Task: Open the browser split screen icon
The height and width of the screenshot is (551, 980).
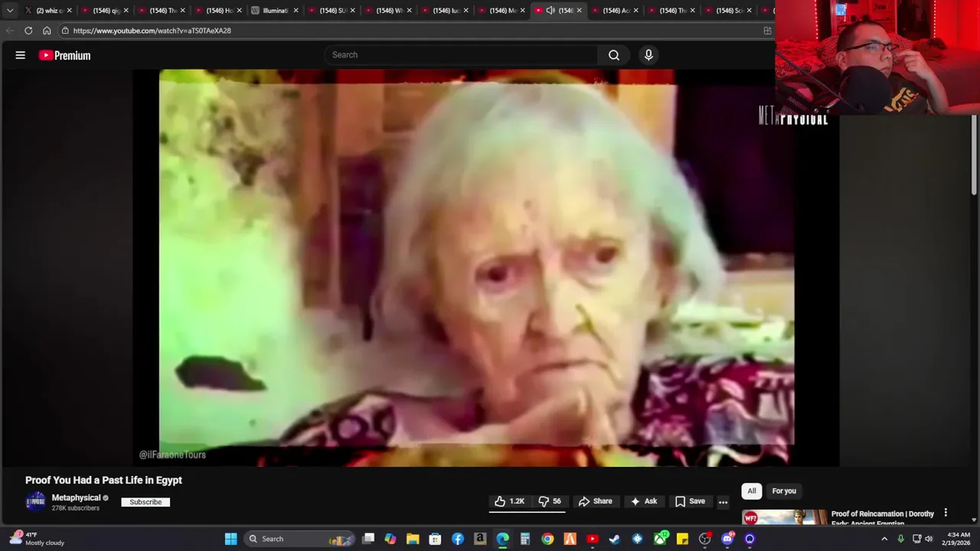Action: point(767,31)
